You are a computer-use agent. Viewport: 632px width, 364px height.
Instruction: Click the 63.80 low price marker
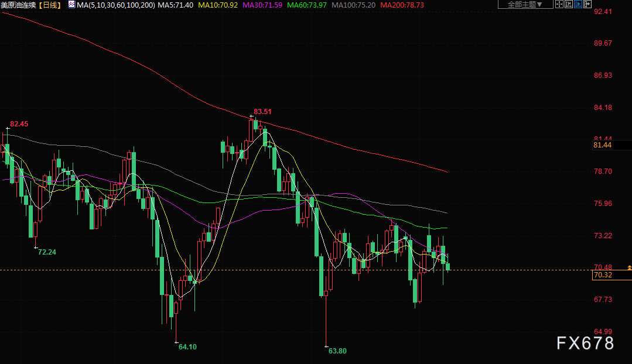click(x=337, y=351)
